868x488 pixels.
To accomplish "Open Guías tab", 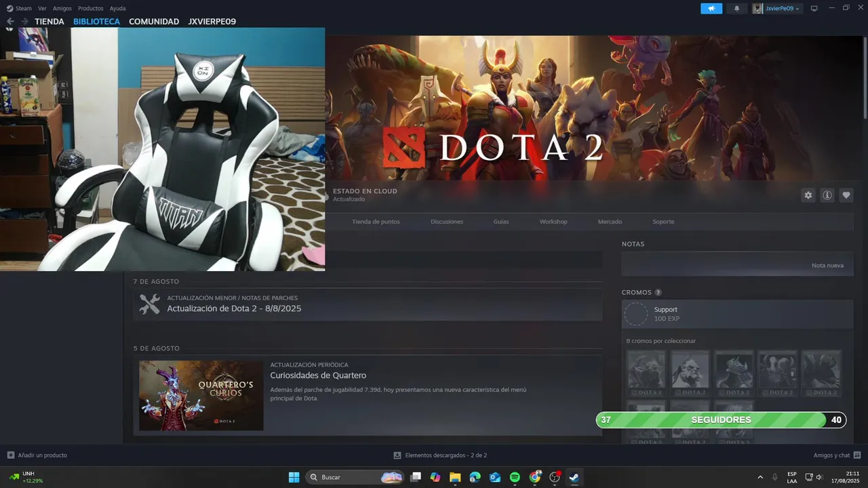I will (501, 222).
